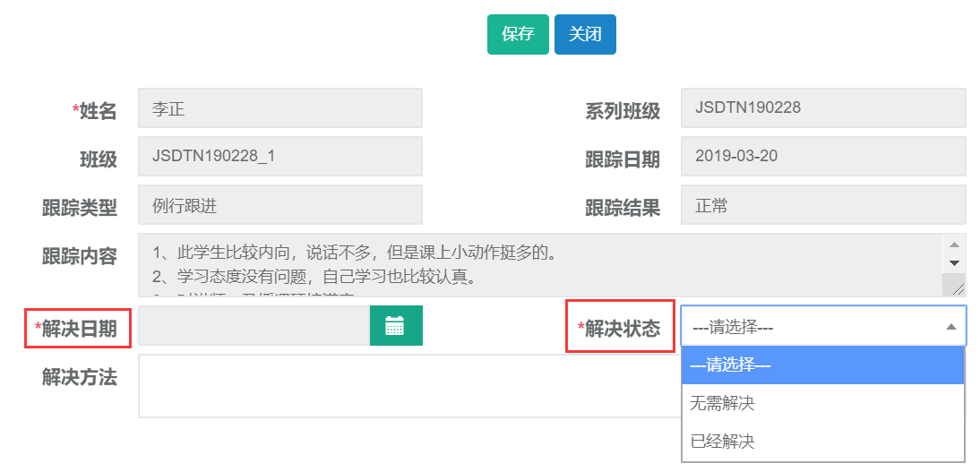Image resolution: width=980 pixels, height=472 pixels.
Task: Click the 跟踪内容 text area
Action: [539, 264]
